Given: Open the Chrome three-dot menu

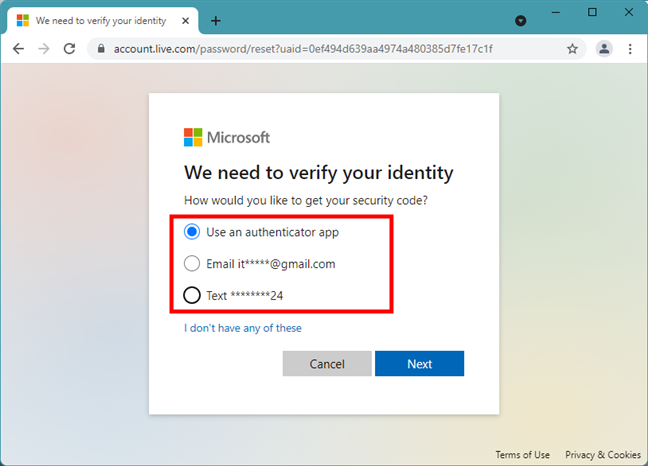Looking at the screenshot, I should (630, 49).
